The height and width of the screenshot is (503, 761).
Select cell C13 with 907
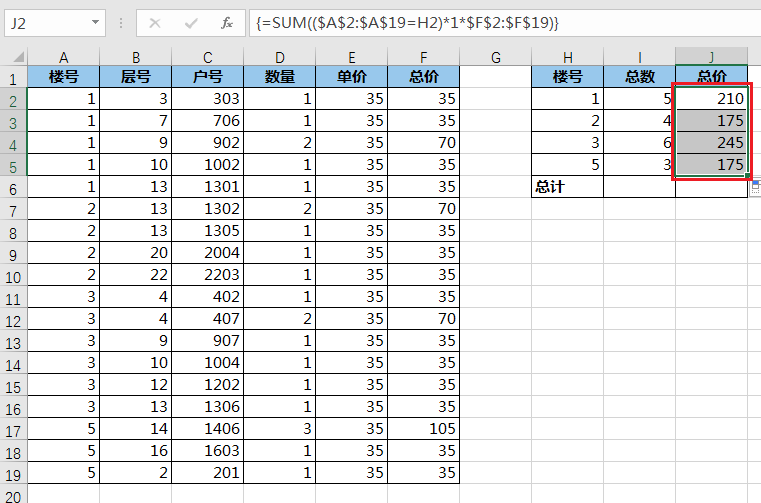(207, 341)
